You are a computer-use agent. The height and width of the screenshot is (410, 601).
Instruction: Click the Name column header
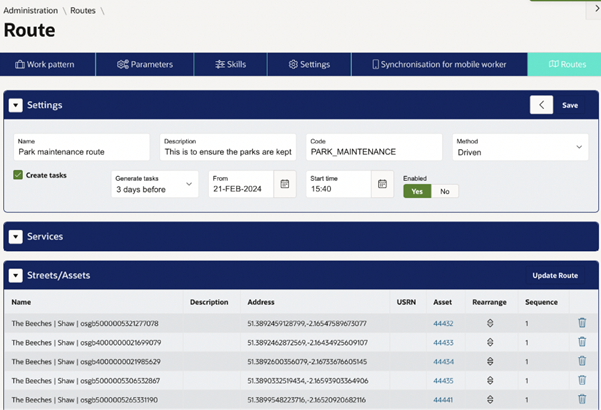pos(21,302)
